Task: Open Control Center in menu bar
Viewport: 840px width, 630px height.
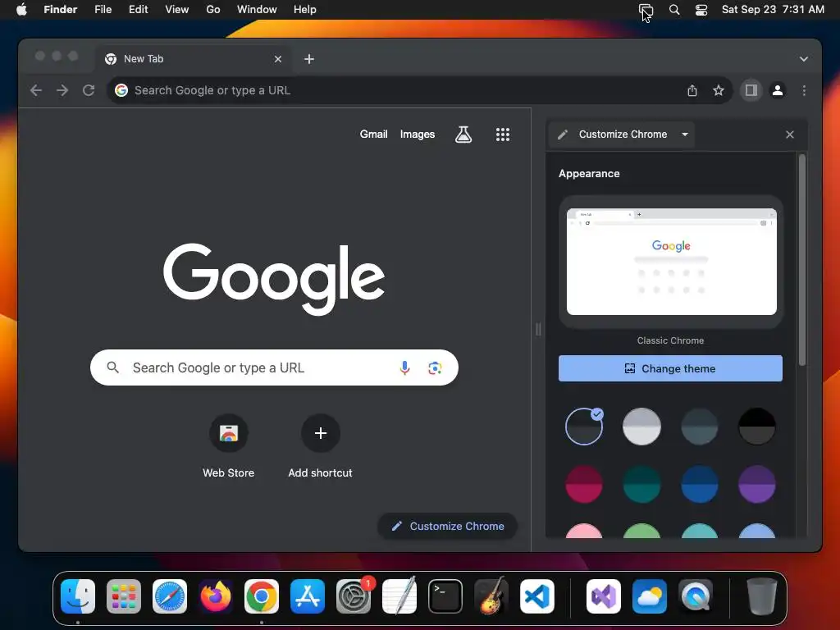Action: point(701,10)
